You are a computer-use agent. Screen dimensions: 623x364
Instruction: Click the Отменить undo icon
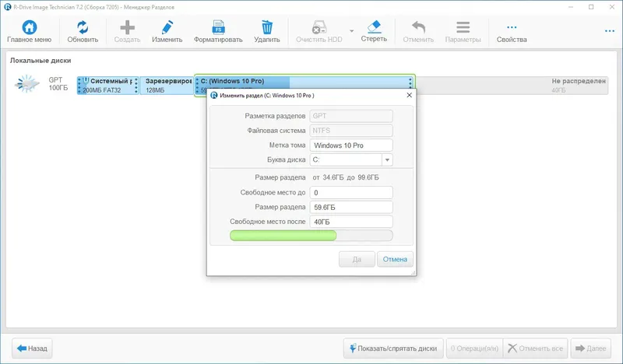point(418,27)
